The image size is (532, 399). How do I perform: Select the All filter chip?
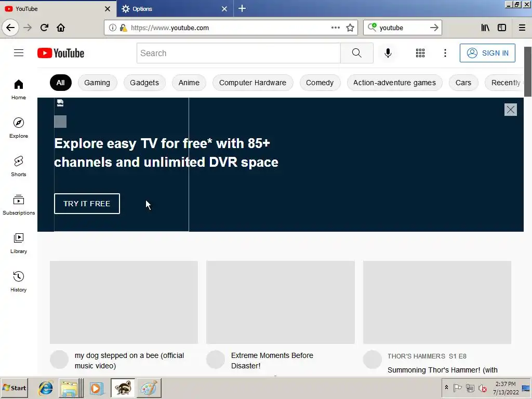(61, 83)
